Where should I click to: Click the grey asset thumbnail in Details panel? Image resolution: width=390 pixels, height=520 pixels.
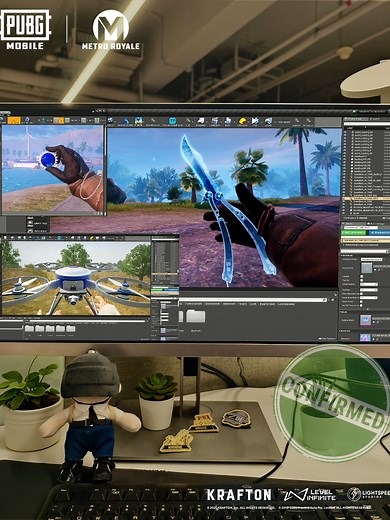pos(367,268)
